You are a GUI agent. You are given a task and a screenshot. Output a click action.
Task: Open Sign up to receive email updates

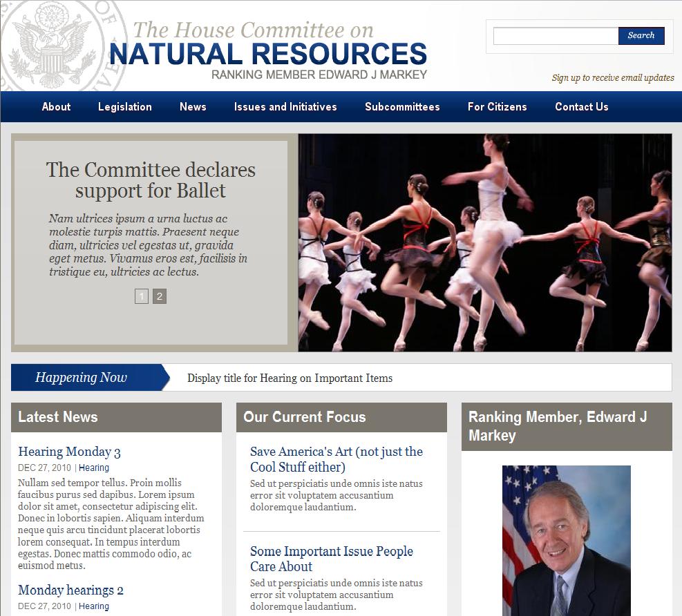click(612, 78)
